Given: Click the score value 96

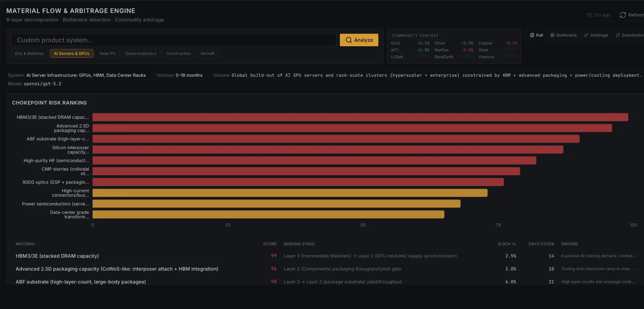Looking at the screenshot, I should [x=274, y=269].
